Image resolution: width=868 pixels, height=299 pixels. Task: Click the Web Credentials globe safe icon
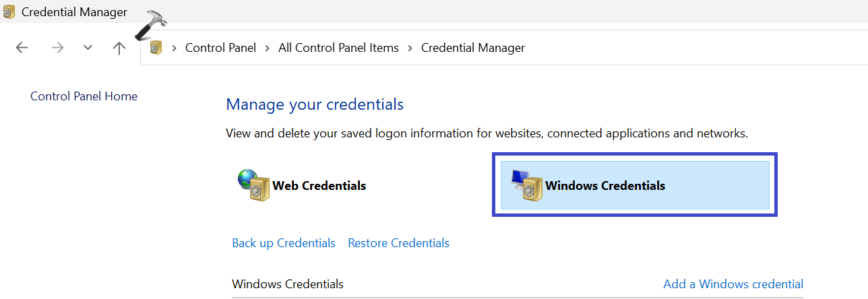coord(253,185)
